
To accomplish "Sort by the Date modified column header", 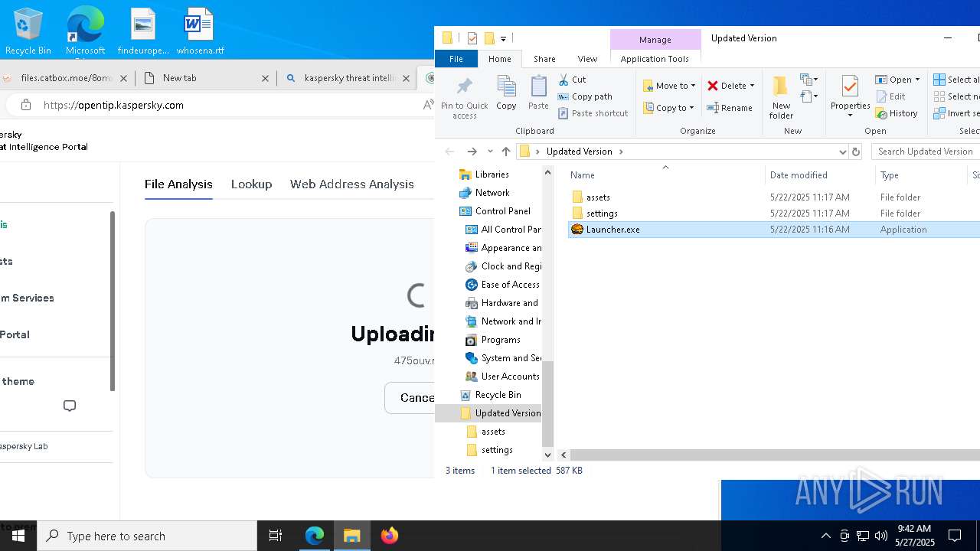I will [819, 175].
